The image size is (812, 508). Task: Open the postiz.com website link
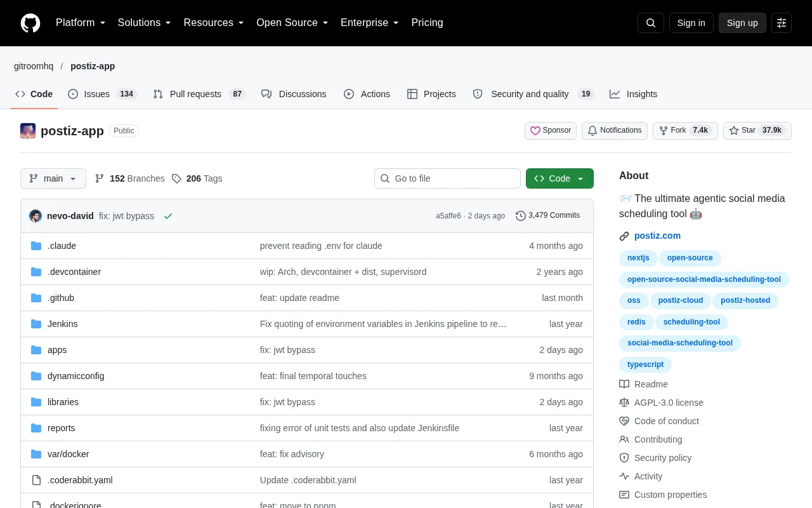click(657, 236)
